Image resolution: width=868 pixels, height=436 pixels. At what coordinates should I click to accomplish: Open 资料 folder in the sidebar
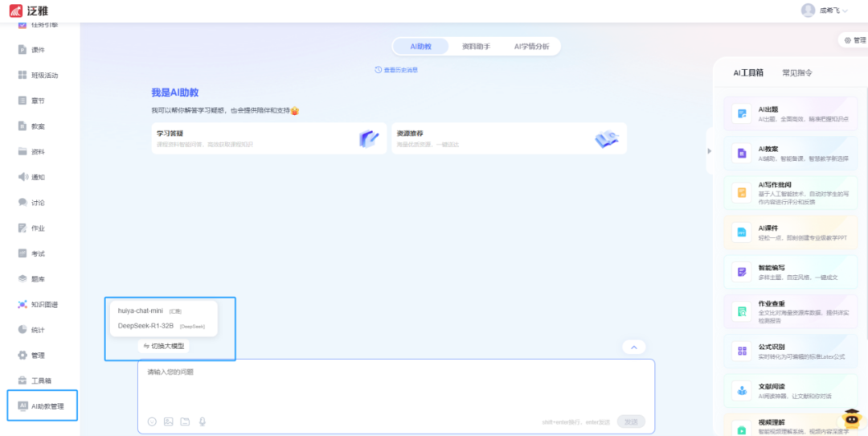click(31, 152)
